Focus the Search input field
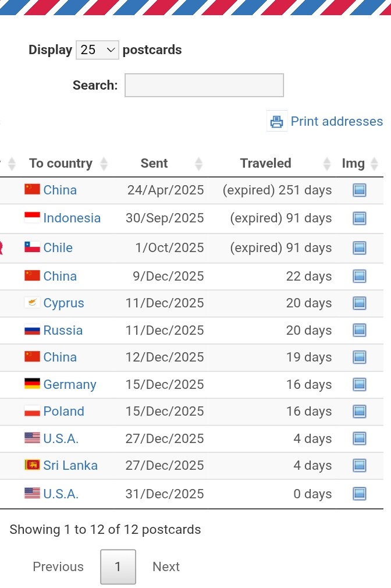 coord(204,85)
